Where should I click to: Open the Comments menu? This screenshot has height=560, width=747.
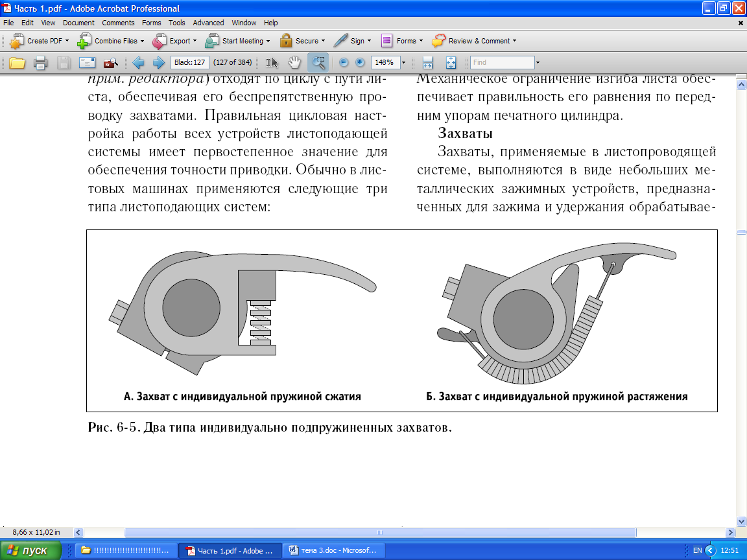(x=118, y=23)
